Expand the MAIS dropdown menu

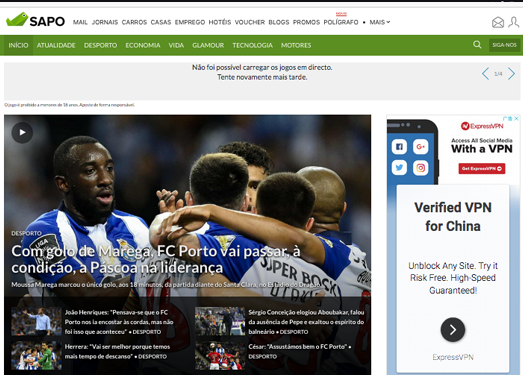click(x=380, y=22)
